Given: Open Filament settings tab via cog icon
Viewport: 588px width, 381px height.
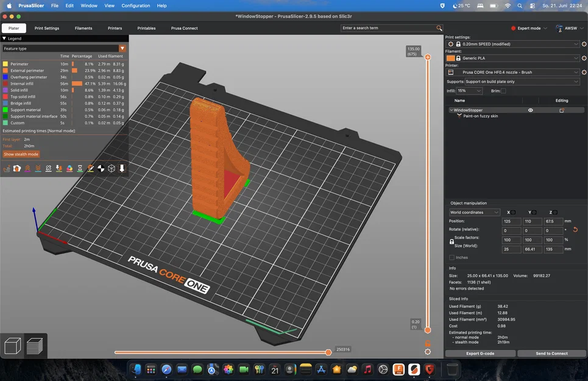Looking at the screenshot, I should (584, 58).
